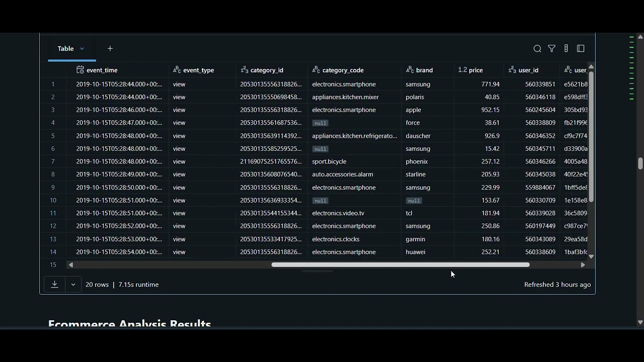This screenshot has height=362, width=644.
Task: Select the Table tab
Action: [x=65, y=49]
